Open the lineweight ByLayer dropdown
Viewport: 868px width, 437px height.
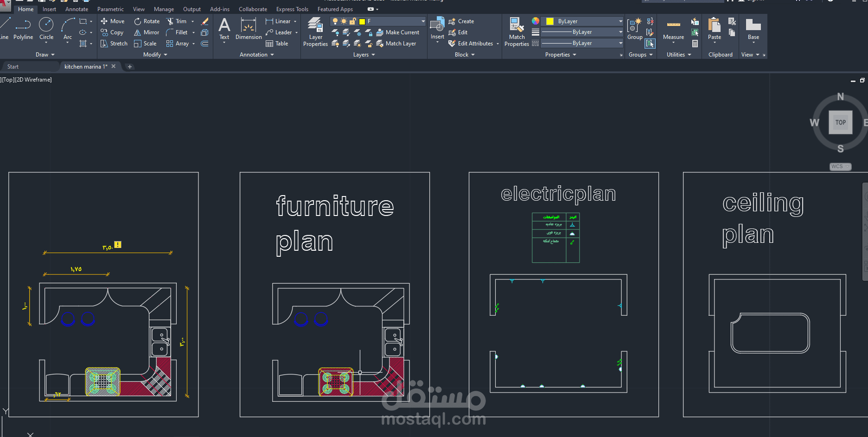(x=582, y=32)
